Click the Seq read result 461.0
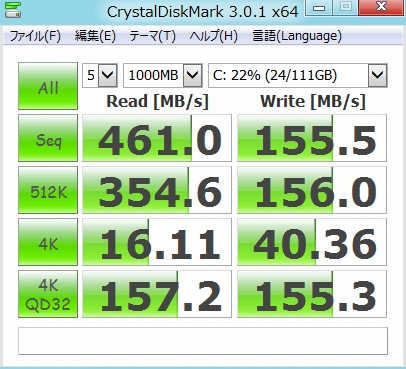Viewport: 406px width, 369px height. click(157, 138)
